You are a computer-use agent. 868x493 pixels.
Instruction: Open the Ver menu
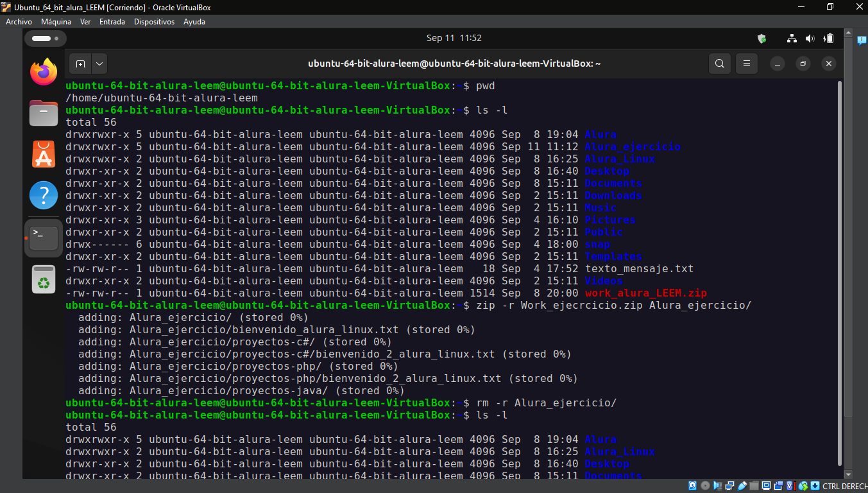[85, 22]
